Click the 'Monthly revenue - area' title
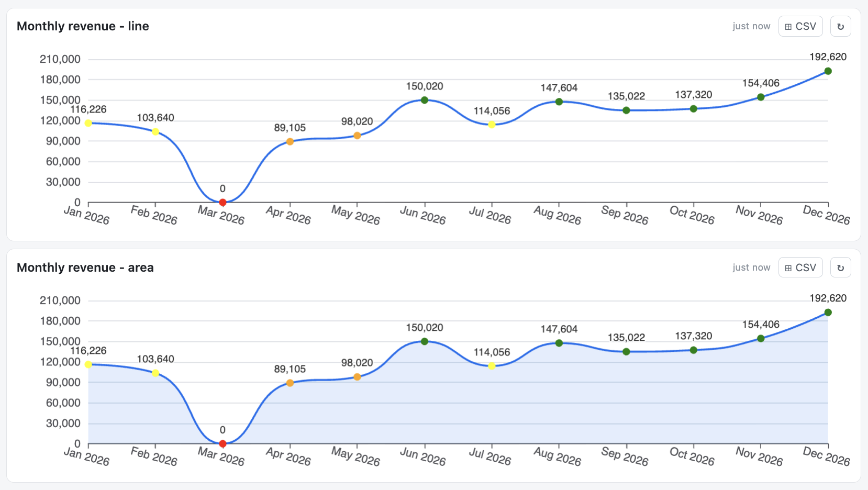 (x=85, y=268)
